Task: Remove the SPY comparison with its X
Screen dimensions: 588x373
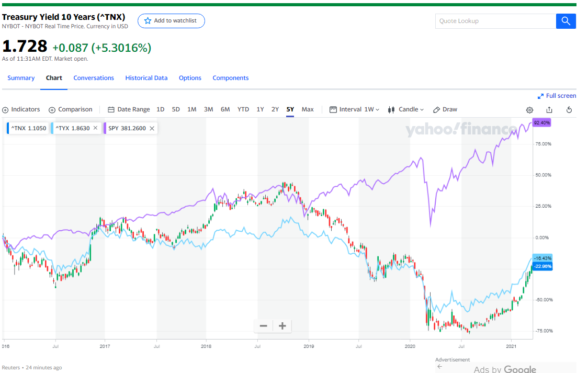Action: tap(152, 128)
